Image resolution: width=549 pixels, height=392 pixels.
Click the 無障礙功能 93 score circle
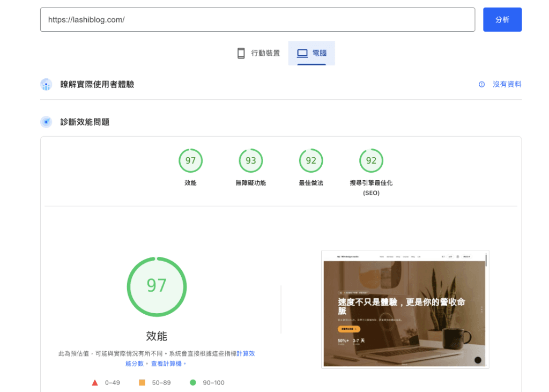coord(250,160)
